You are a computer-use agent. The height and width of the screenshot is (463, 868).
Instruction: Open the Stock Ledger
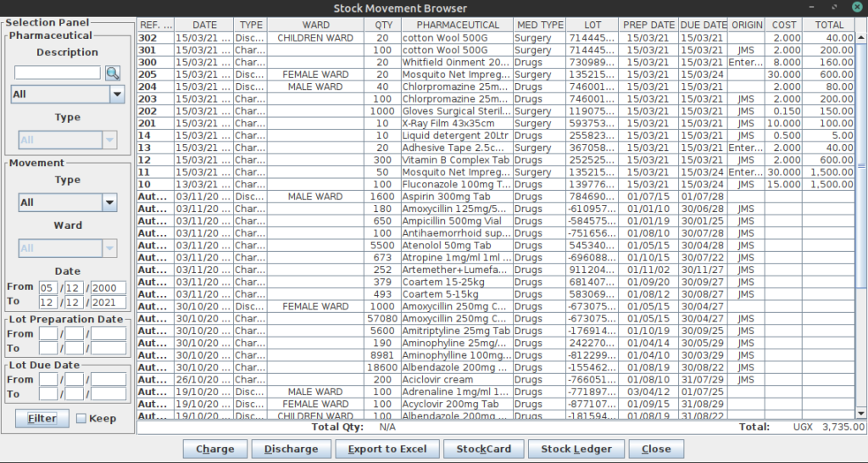pos(576,449)
